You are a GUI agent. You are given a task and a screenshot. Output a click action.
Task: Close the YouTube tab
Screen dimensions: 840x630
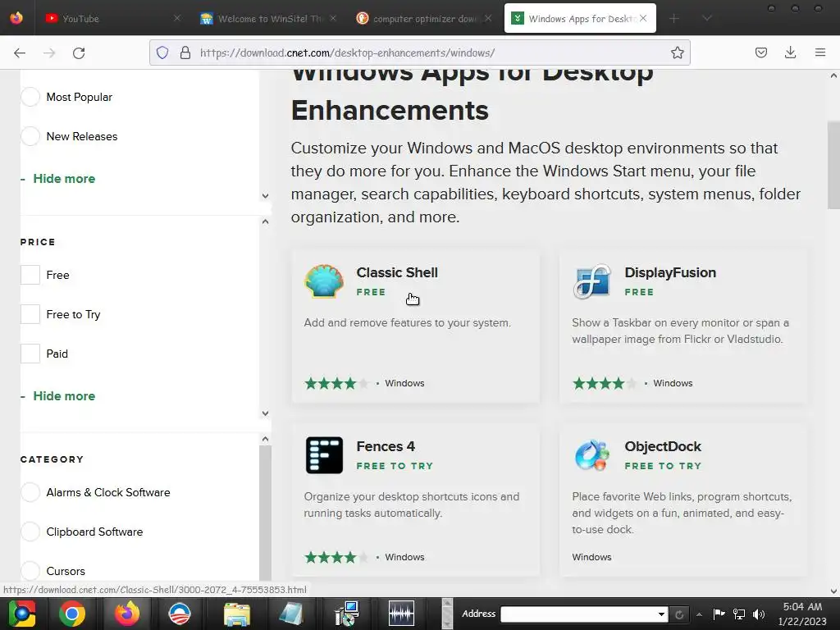pyautogui.click(x=177, y=18)
